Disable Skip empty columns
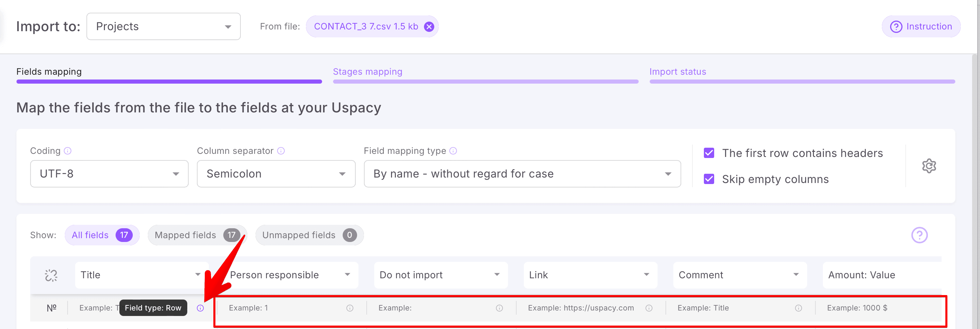Image resolution: width=980 pixels, height=329 pixels. coord(709,179)
